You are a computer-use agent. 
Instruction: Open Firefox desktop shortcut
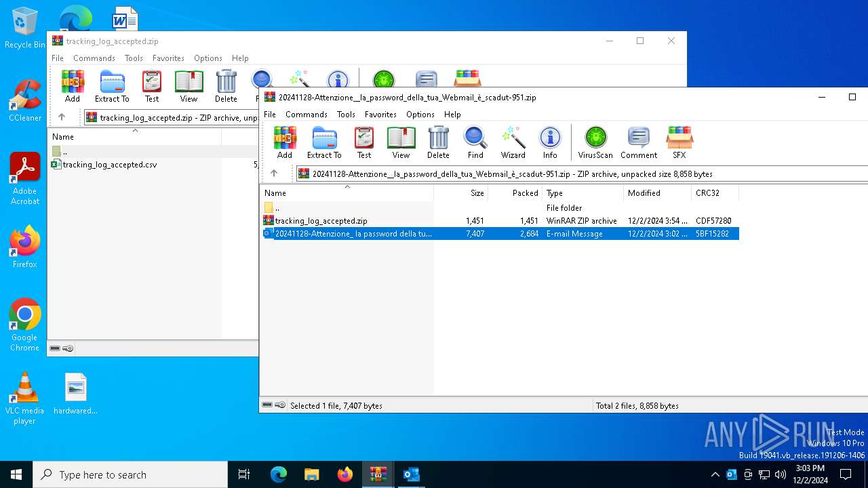coord(24,247)
